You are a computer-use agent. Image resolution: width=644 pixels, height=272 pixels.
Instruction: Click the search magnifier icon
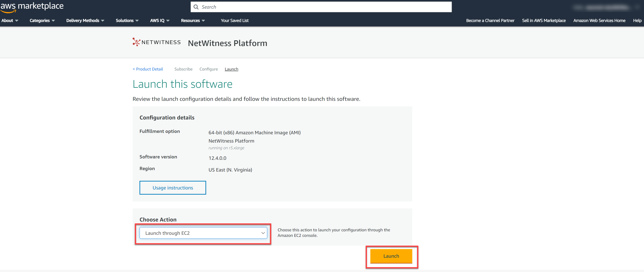tap(196, 7)
